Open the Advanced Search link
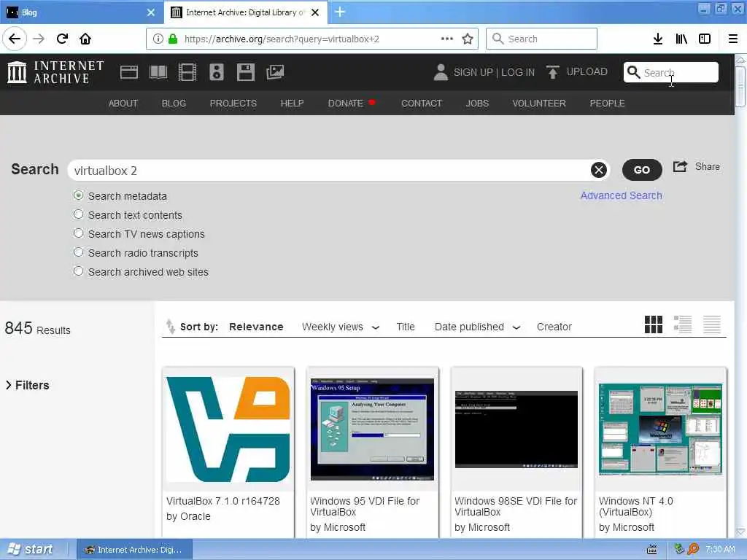 (622, 195)
